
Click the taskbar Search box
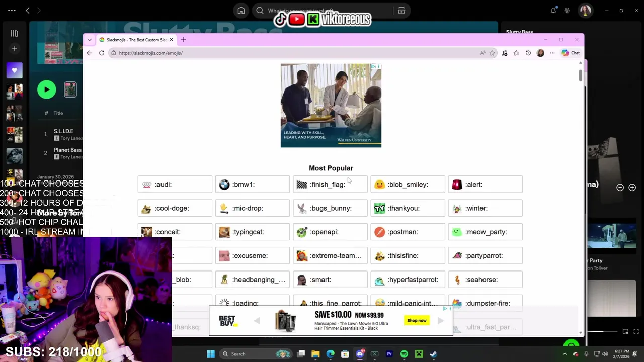point(257,354)
